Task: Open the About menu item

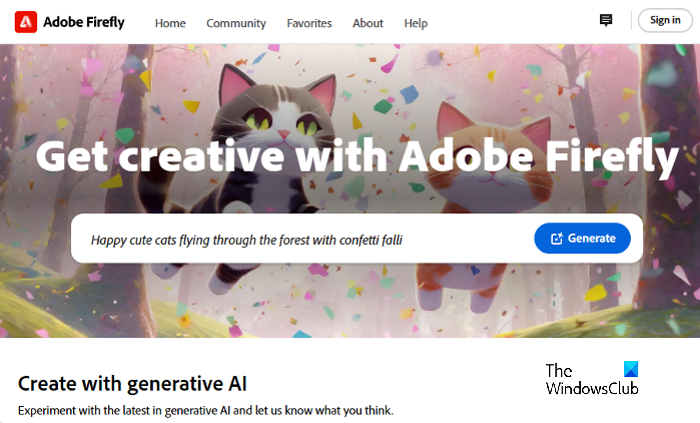Action: click(x=368, y=23)
